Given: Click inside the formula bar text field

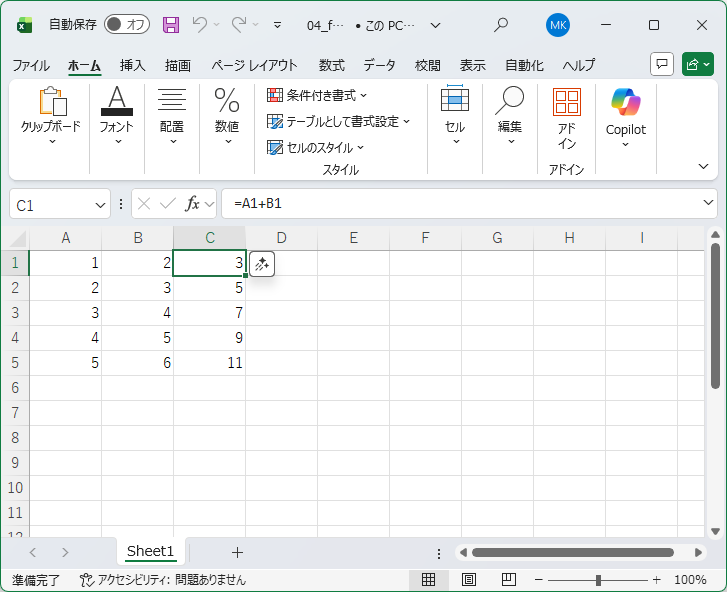Looking at the screenshot, I should tap(460, 204).
